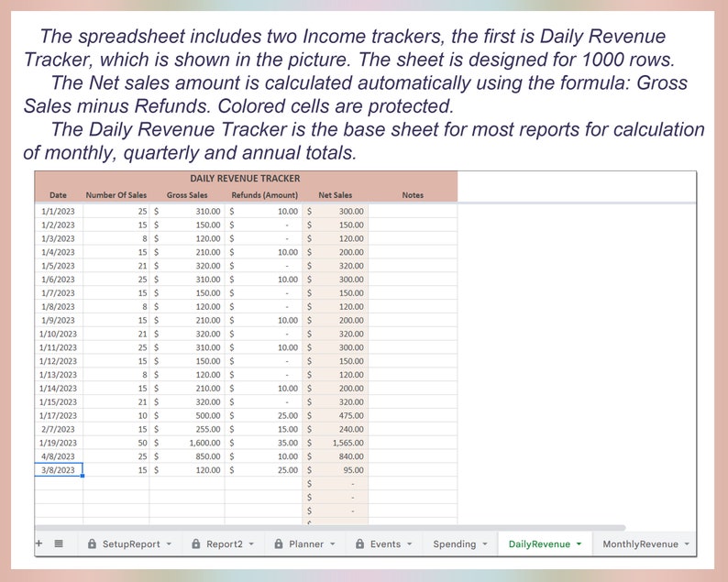Select refund cell showing 15.00

[x=264, y=429]
